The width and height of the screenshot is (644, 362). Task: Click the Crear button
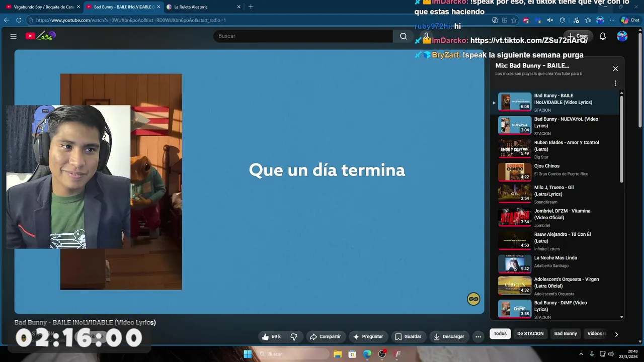point(578,36)
